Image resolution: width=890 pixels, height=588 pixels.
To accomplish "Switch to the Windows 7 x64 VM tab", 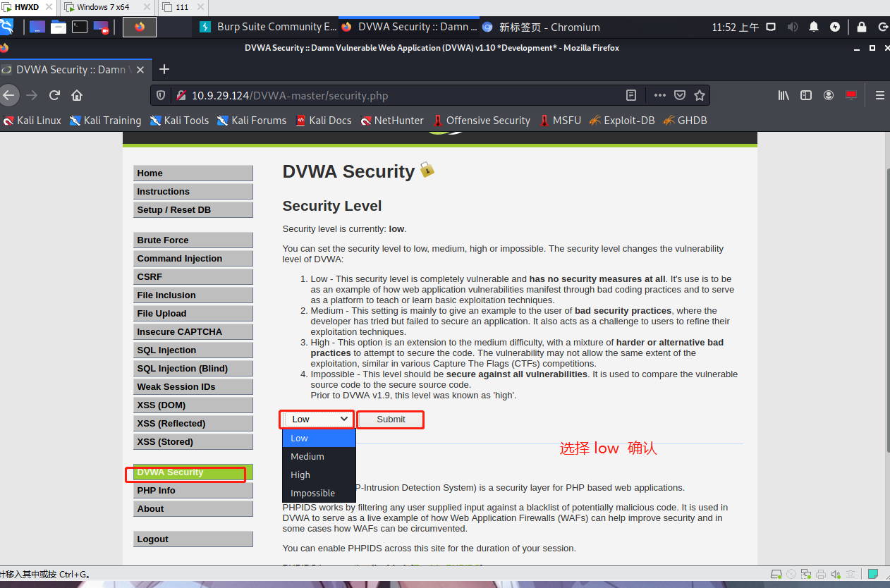I will pos(107,7).
